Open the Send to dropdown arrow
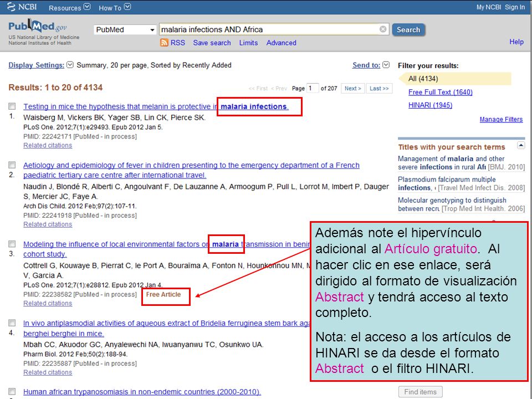The height and width of the screenshot is (399, 532). 386,65
